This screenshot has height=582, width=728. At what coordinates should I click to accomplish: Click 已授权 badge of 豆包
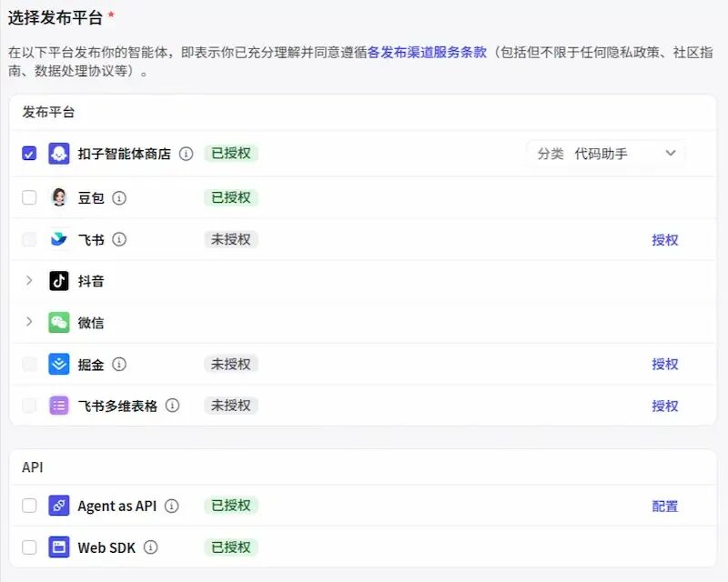(231, 197)
